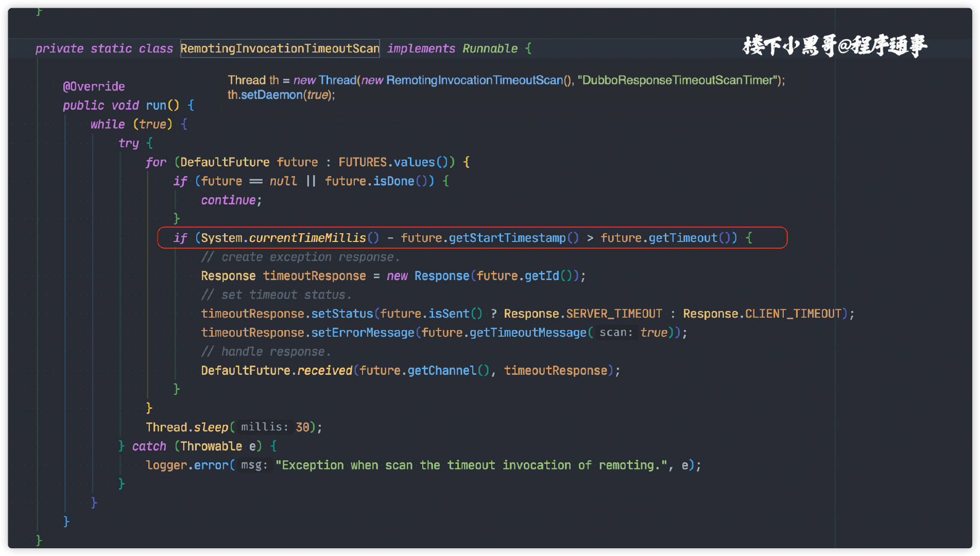Click Response.SERVER_TIMEOUT constant
The width and height of the screenshot is (980, 556).
click(x=583, y=314)
